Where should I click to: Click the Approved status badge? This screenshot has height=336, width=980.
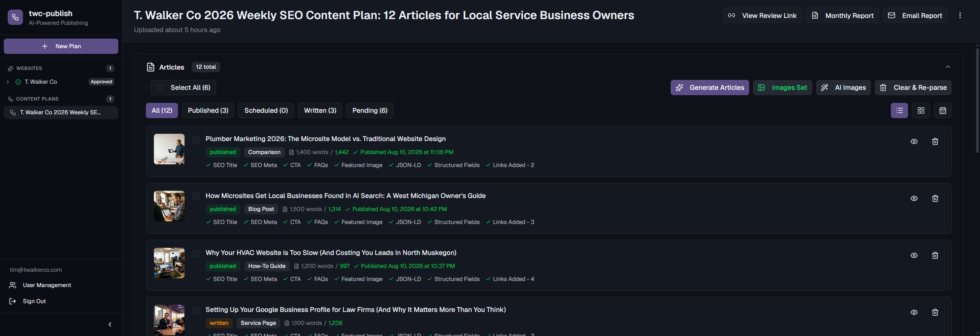click(x=101, y=82)
